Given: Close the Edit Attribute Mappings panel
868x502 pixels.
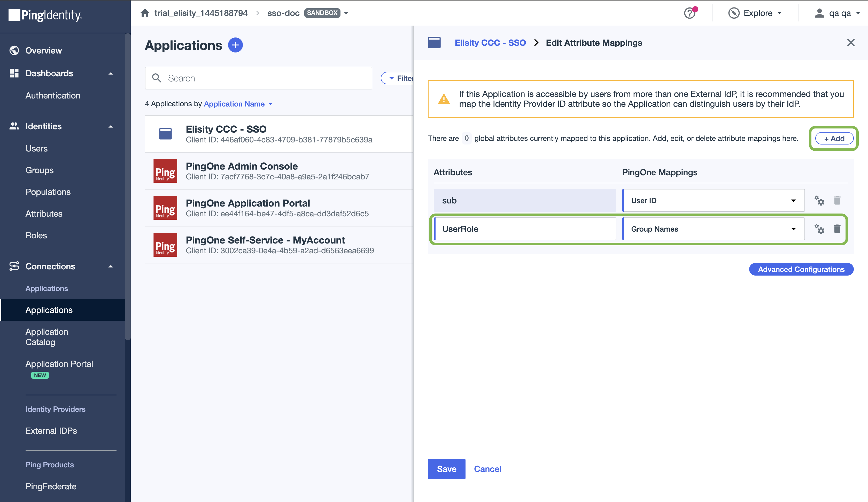Looking at the screenshot, I should (x=851, y=43).
